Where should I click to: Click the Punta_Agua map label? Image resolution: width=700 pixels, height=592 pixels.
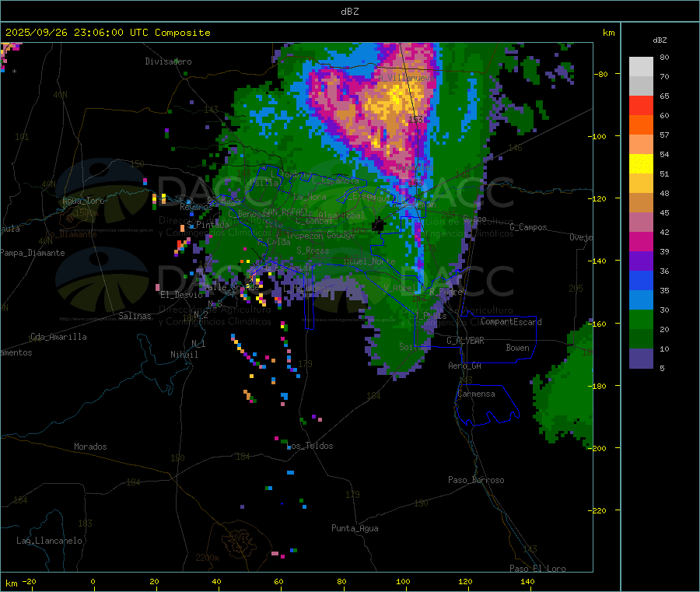pyautogui.click(x=355, y=528)
